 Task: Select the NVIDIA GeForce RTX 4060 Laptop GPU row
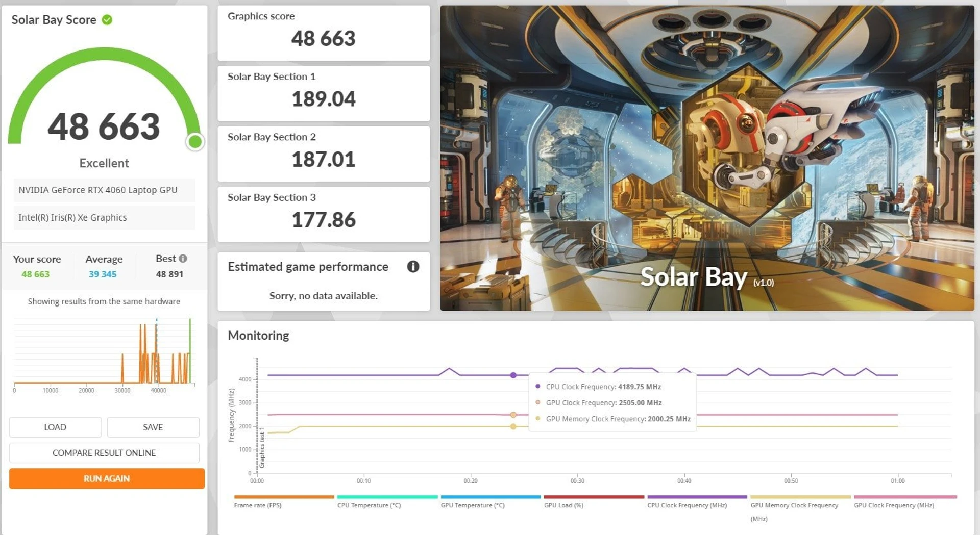tap(104, 190)
